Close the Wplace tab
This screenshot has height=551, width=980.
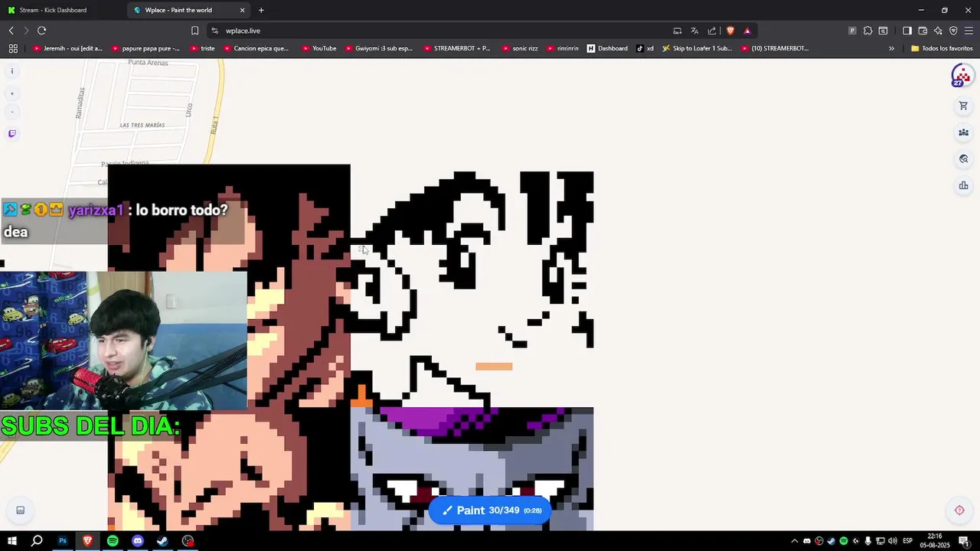(x=243, y=10)
